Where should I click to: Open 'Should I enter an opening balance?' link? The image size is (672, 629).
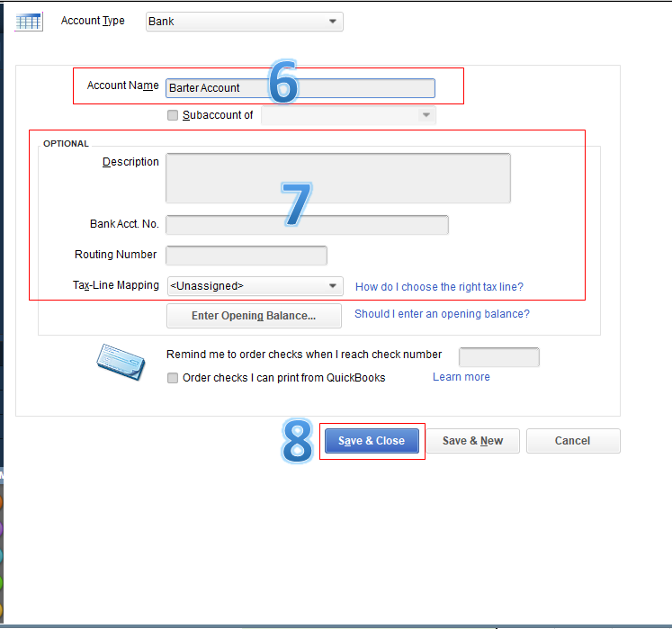(442, 314)
